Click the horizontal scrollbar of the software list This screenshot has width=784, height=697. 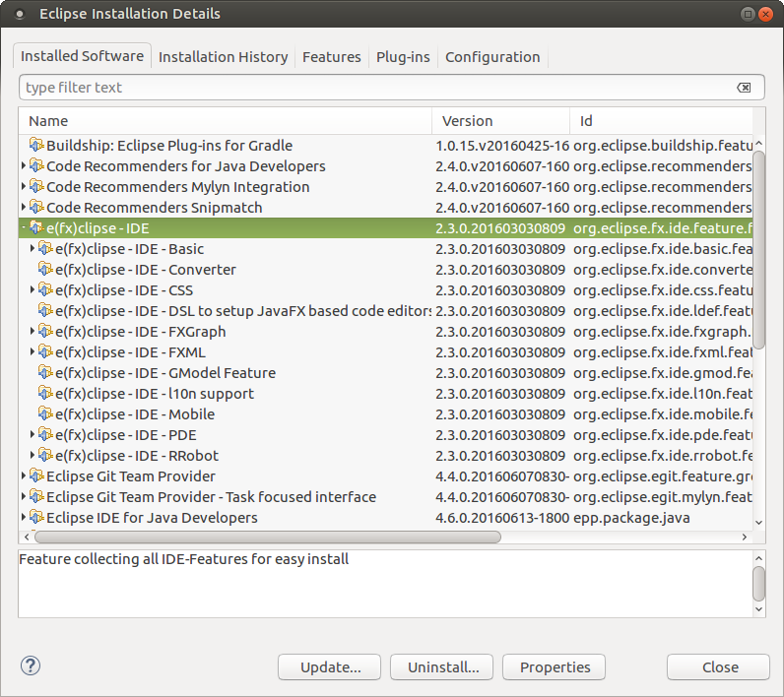pyautogui.click(x=266, y=538)
